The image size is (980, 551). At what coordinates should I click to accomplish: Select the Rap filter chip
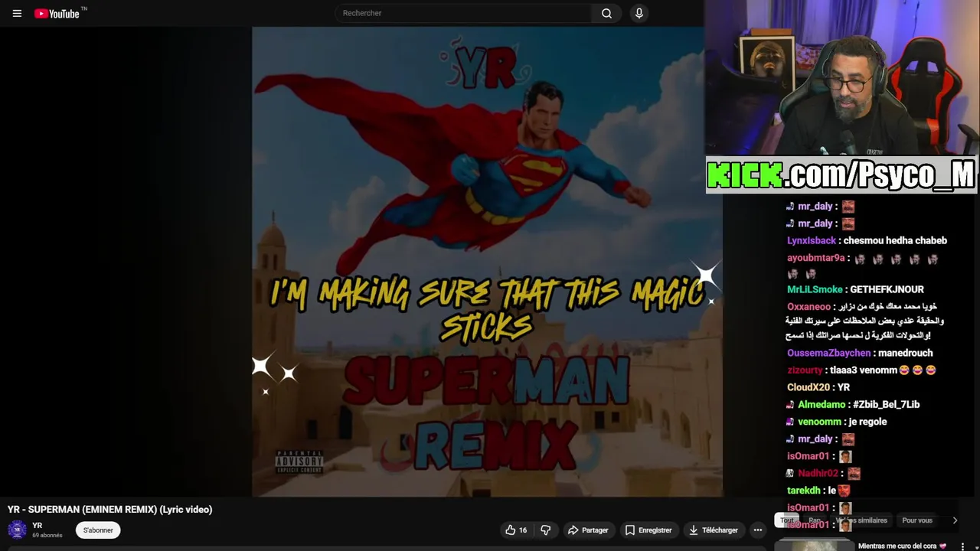815,520
